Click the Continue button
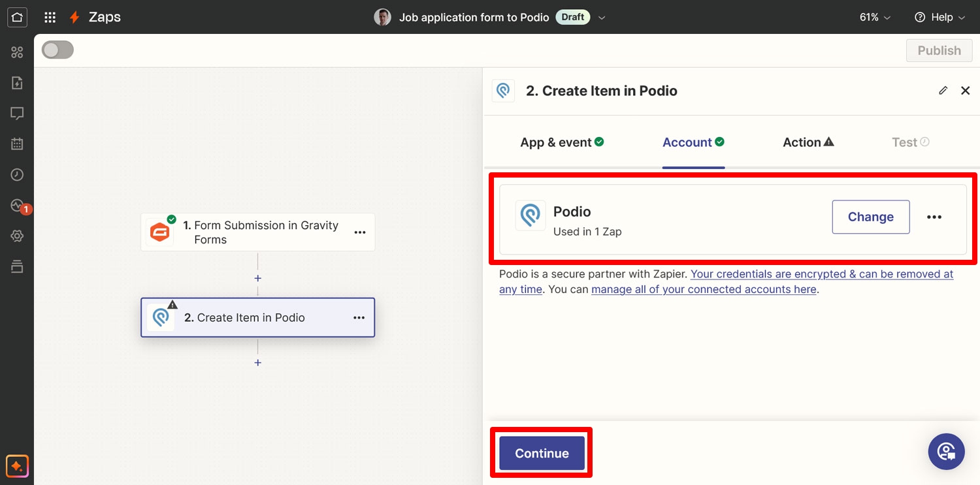The width and height of the screenshot is (980, 485). click(x=542, y=453)
